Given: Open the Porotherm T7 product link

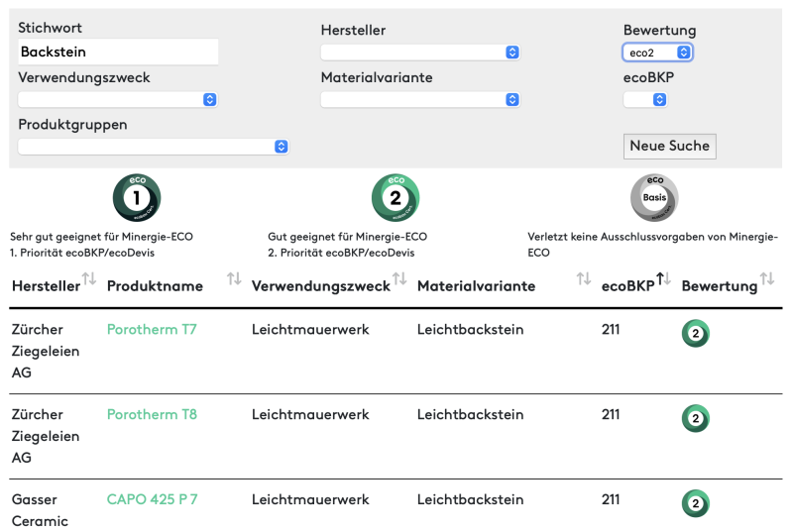Looking at the screenshot, I should click(x=152, y=330).
